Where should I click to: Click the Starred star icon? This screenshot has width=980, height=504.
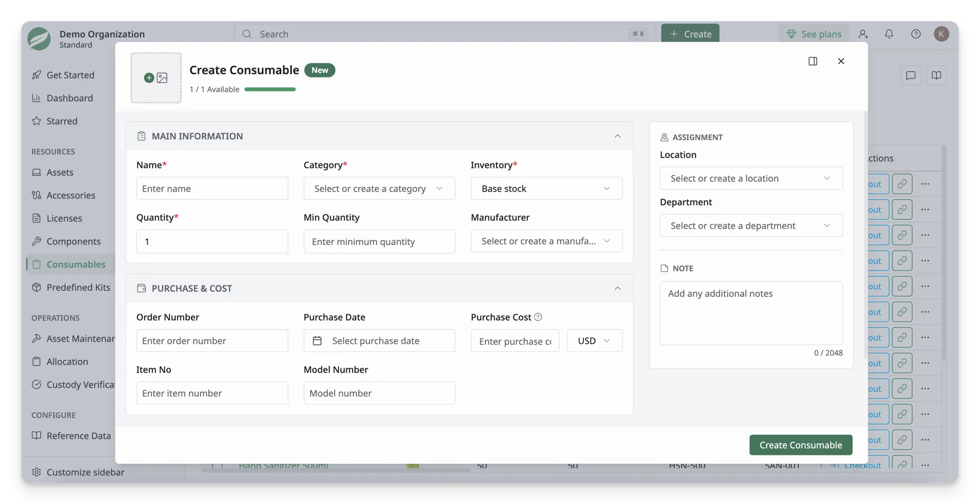(36, 121)
